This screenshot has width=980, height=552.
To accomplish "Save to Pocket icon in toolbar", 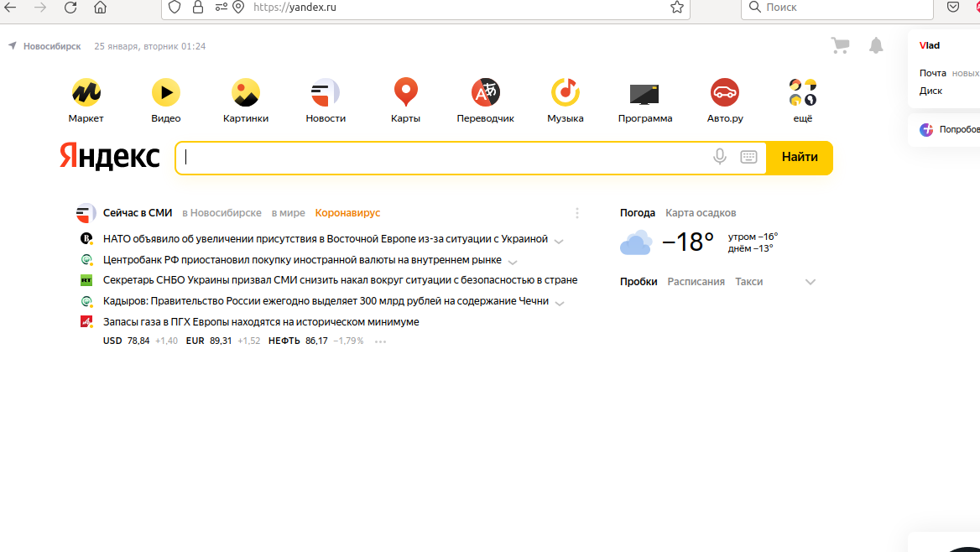I will click(x=953, y=8).
